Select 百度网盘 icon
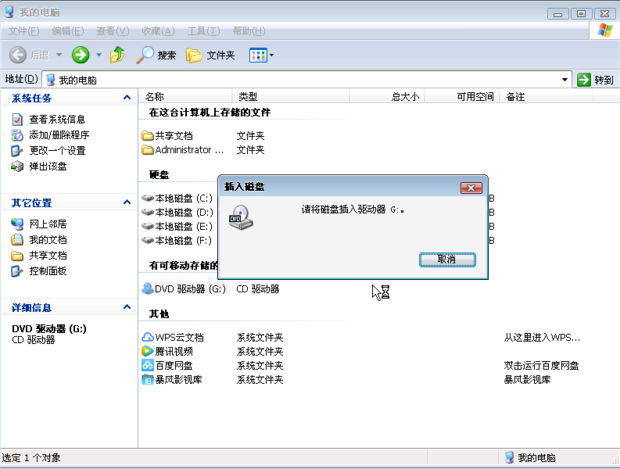Screen dimensions: 620x469 147,365
